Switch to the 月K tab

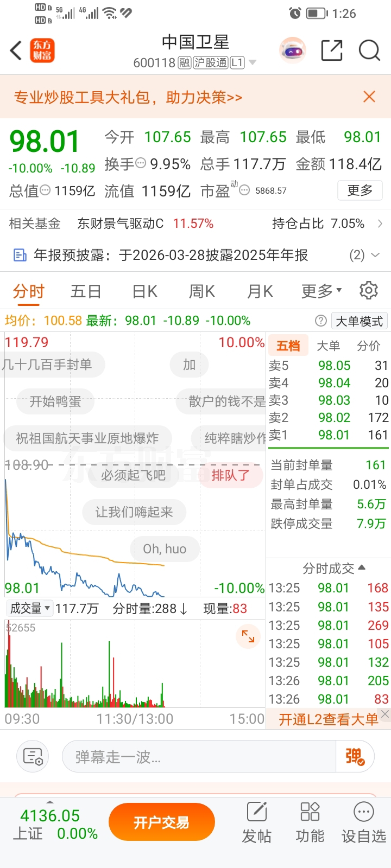(260, 291)
